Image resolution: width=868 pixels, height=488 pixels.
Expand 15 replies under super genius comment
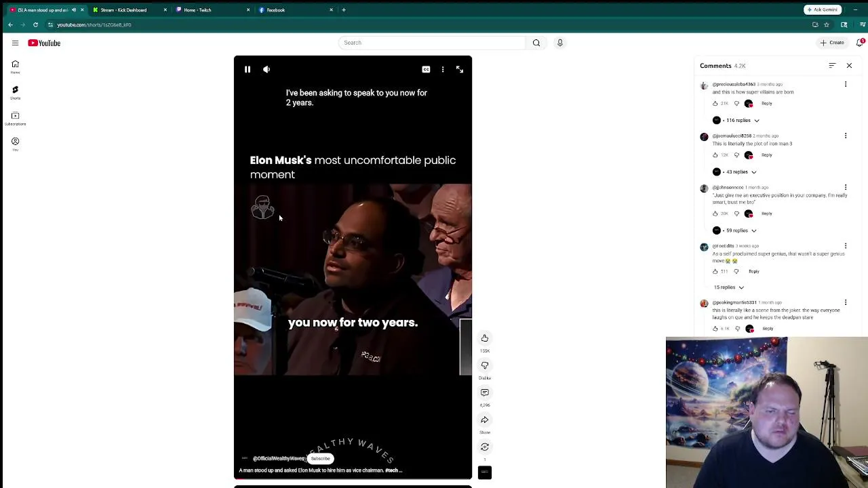(x=729, y=287)
